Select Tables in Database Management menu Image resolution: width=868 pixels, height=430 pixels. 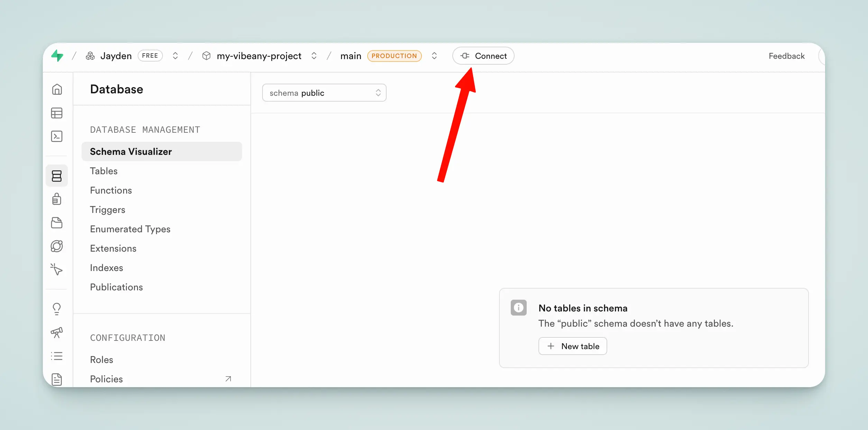click(x=104, y=171)
